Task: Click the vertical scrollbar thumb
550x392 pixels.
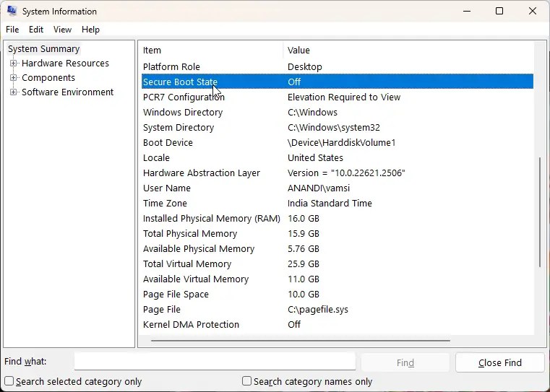Action: 540,213
